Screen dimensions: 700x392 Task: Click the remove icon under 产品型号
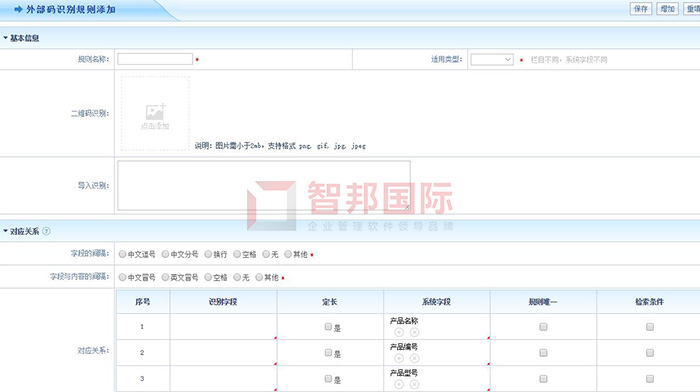415,384
